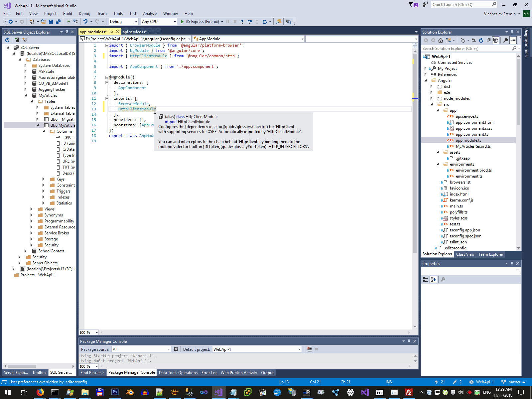The image size is (532, 399).
Task: Toggle alphabetical sorting in Properties panel
Action: [x=433, y=279]
